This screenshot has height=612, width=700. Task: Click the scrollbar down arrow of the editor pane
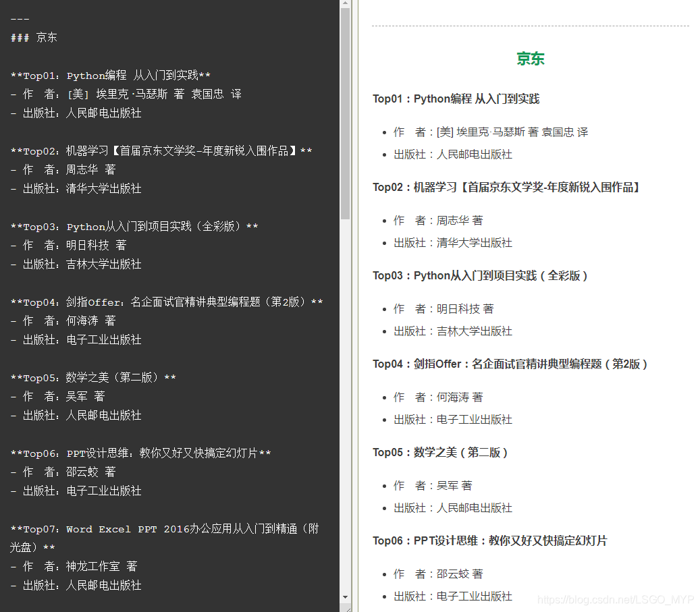tap(346, 596)
